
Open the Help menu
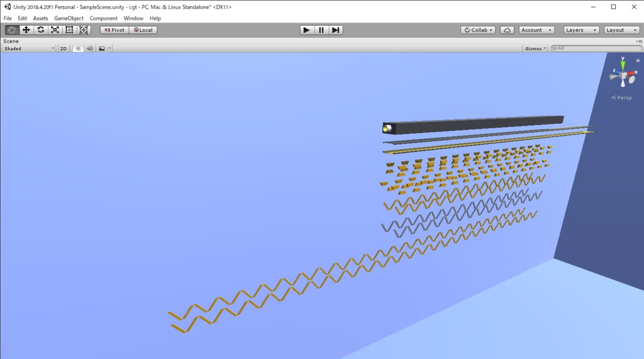tap(155, 18)
